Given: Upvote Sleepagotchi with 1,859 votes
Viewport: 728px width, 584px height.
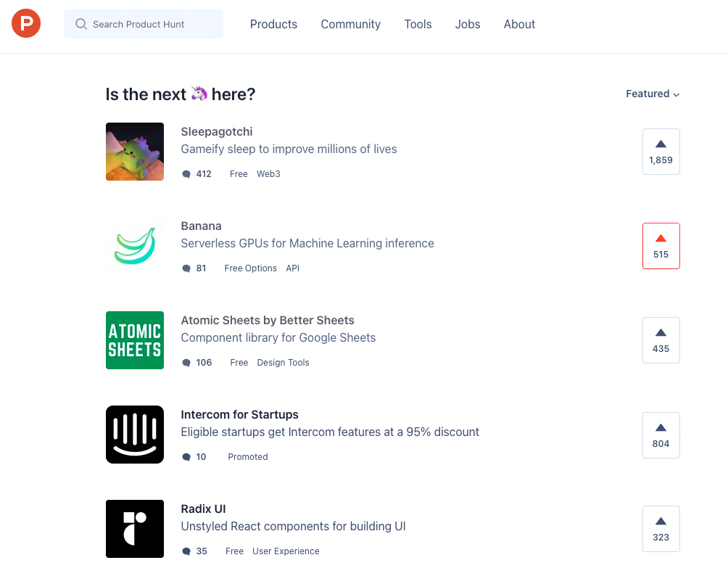Looking at the screenshot, I should [661, 152].
